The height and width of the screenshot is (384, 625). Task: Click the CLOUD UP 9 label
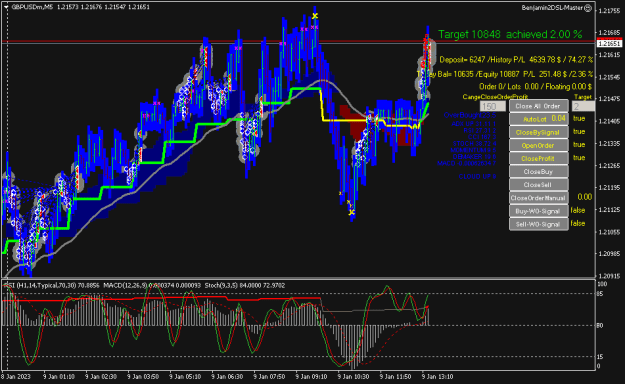[477, 176]
